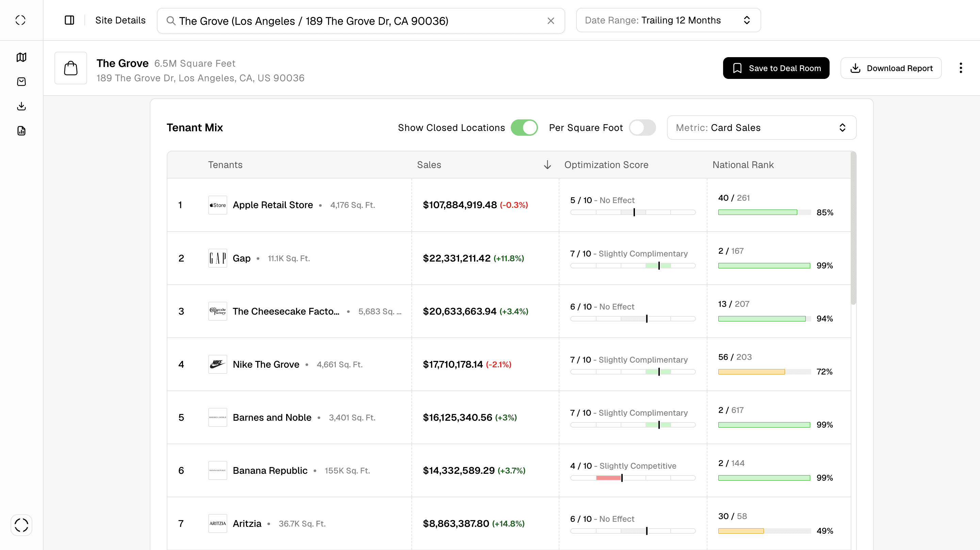Screen dimensions: 980x550
Task: Open the Metric Card Sales dropdown
Action: 761,128
